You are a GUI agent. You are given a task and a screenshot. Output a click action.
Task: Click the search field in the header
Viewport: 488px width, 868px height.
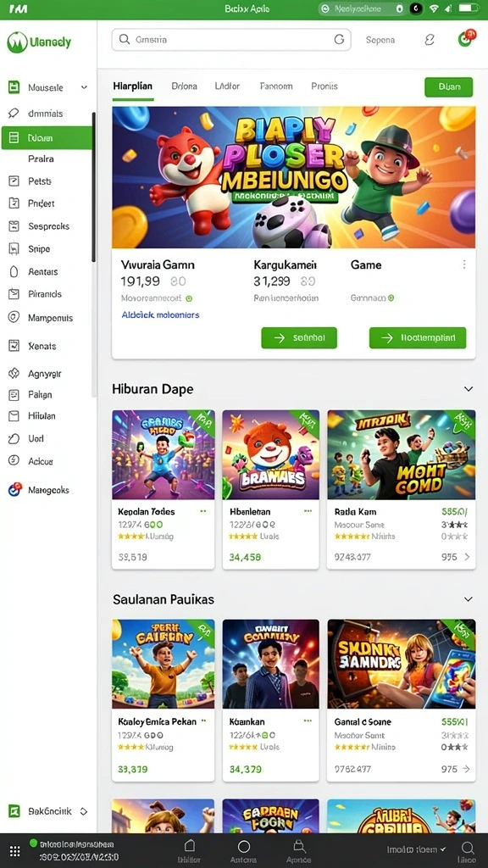pyautogui.click(x=231, y=40)
